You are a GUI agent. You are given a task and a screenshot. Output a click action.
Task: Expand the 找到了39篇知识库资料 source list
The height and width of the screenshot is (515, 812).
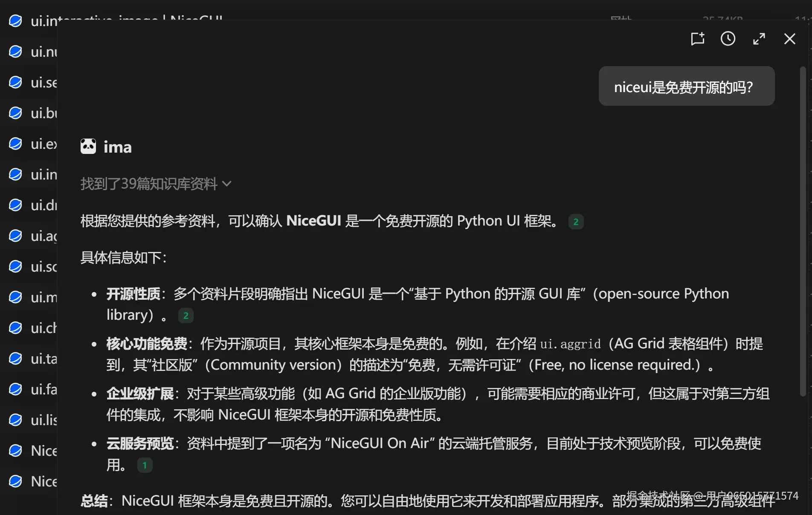[156, 184]
